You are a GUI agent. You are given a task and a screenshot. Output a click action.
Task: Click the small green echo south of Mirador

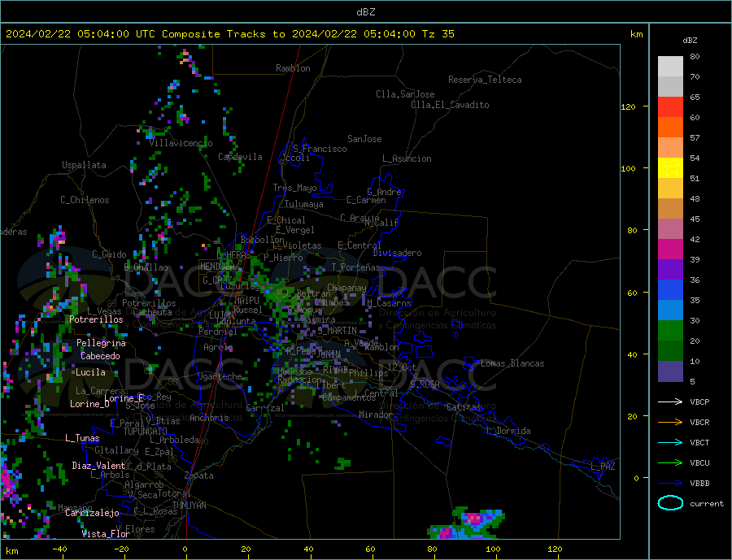pos(343,463)
